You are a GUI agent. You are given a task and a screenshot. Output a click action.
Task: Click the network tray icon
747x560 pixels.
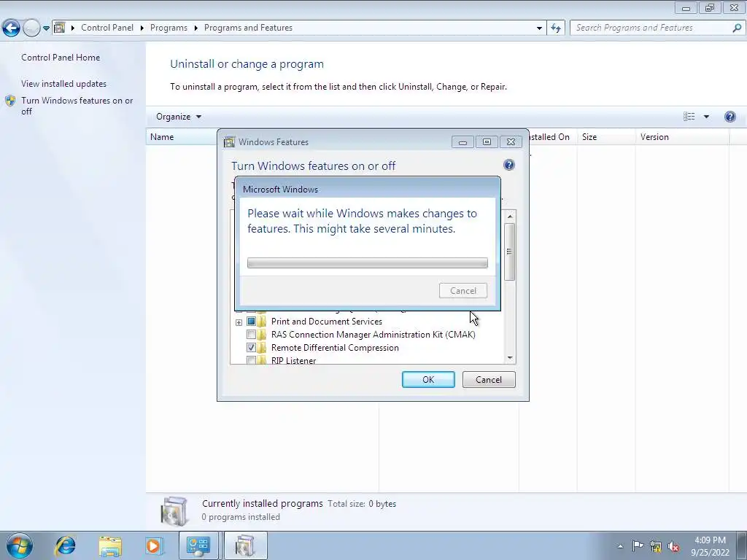[x=656, y=546]
